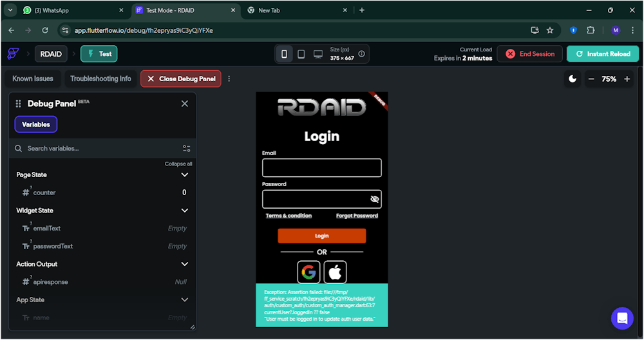Toggle password visibility eye icon
This screenshot has width=644, height=340.
[x=375, y=199]
